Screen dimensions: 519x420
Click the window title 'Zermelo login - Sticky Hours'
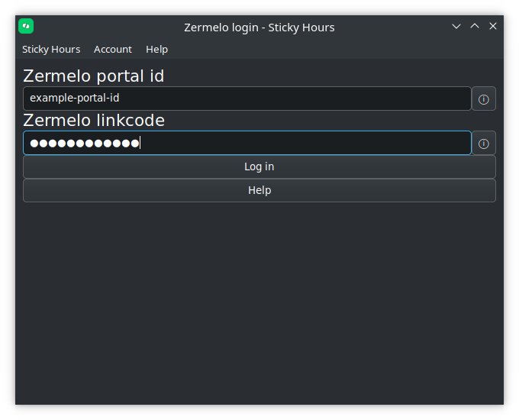point(259,27)
